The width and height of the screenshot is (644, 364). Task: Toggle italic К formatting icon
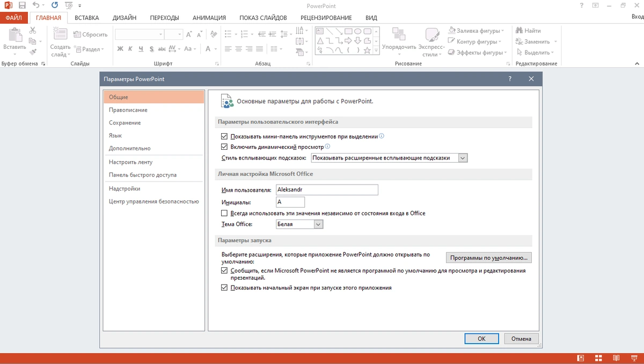130,49
